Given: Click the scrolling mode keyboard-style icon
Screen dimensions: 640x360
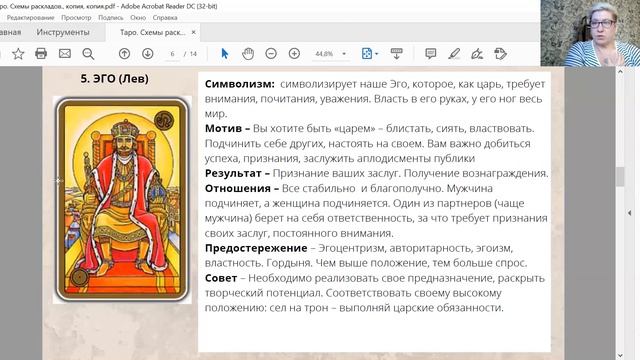Looking at the screenshot, I should 396,53.
